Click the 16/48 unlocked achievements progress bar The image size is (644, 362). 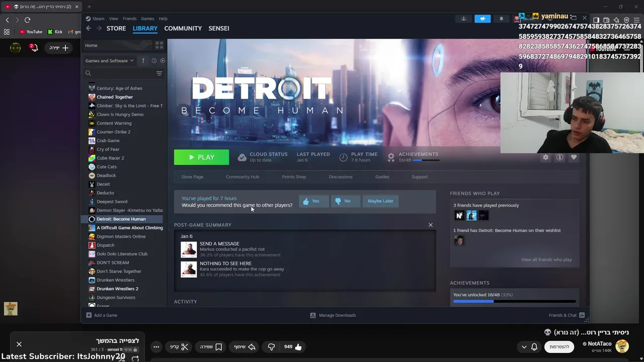[x=514, y=301]
